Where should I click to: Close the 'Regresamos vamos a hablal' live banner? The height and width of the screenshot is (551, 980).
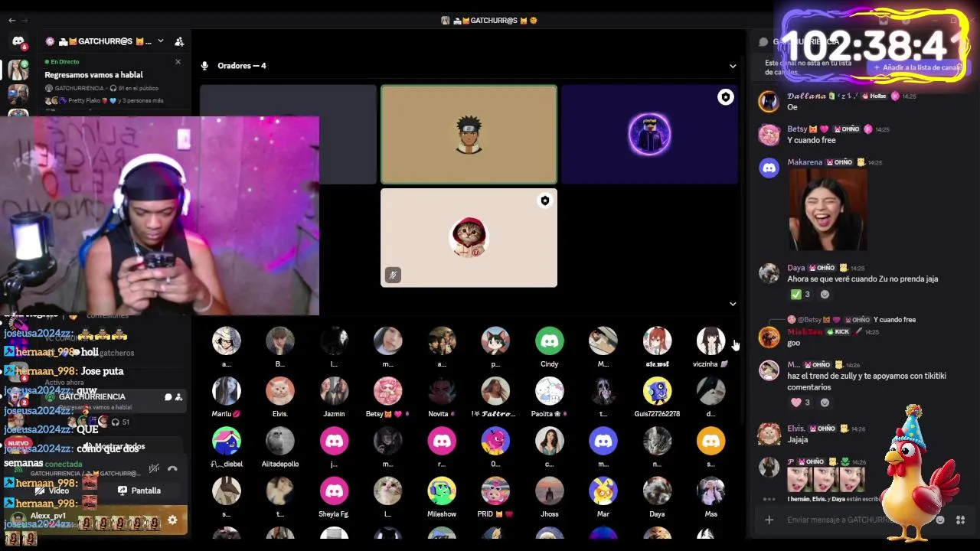[x=178, y=62]
